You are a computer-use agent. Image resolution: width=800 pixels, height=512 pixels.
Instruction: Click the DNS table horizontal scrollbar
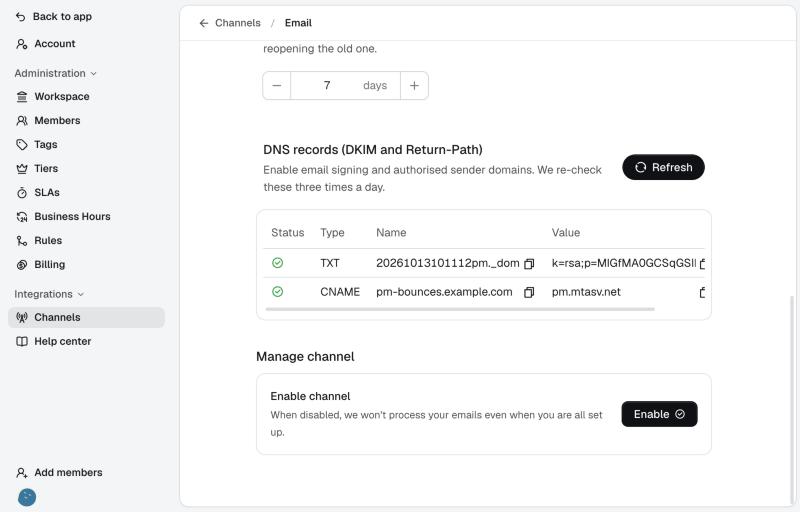tap(460, 309)
